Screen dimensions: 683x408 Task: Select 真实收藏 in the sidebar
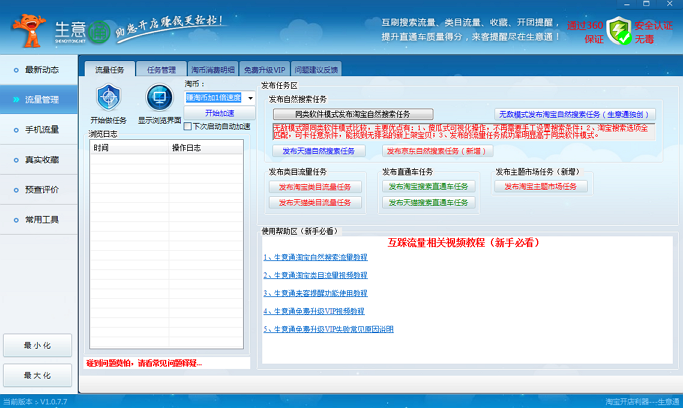[39, 160]
